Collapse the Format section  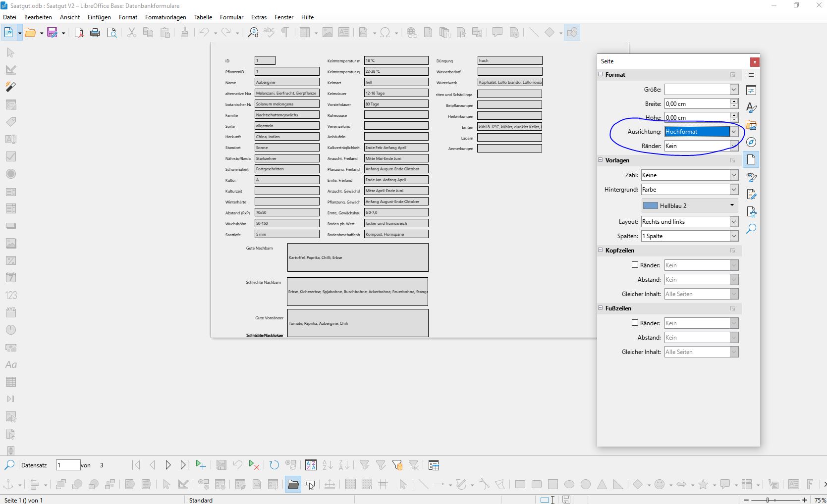click(601, 74)
